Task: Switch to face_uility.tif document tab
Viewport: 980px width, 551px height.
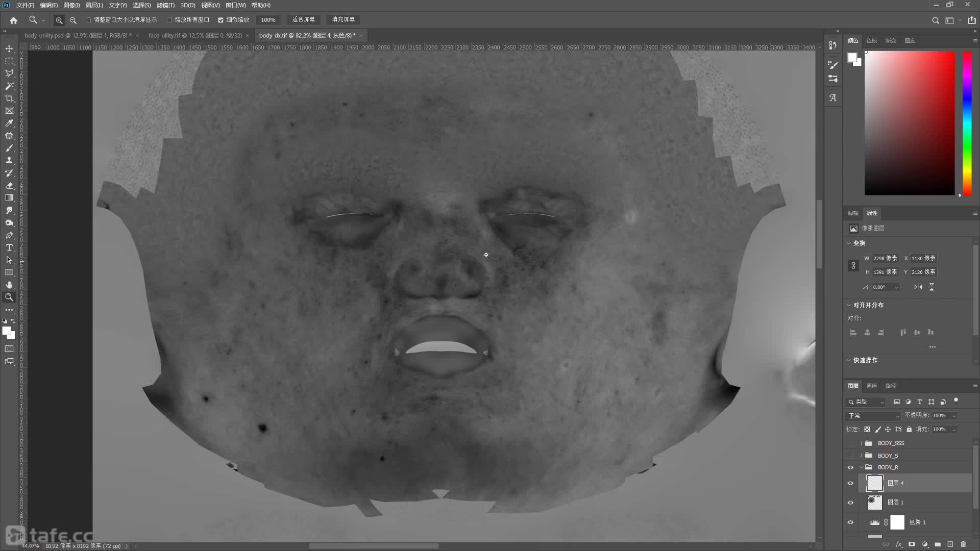Action: pyautogui.click(x=195, y=36)
